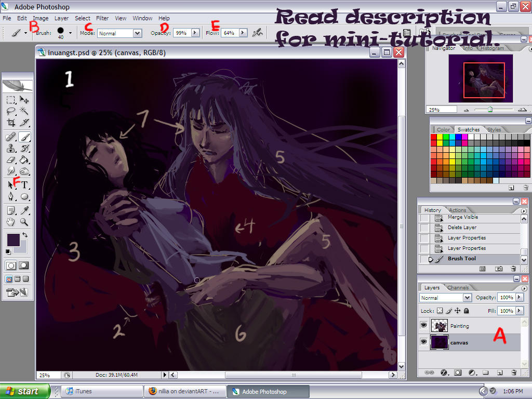Toggle lock position
The width and height of the screenshot is (532, 399).
coord(457,311)
